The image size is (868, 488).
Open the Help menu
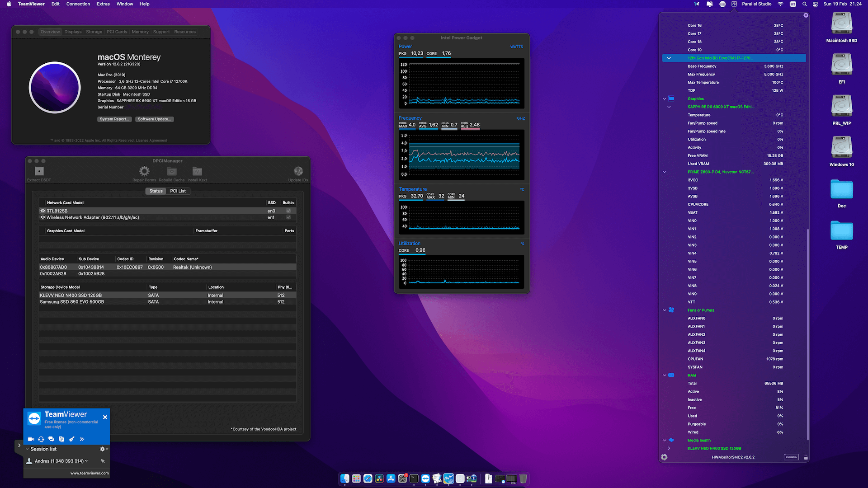[x=145, y=4]
